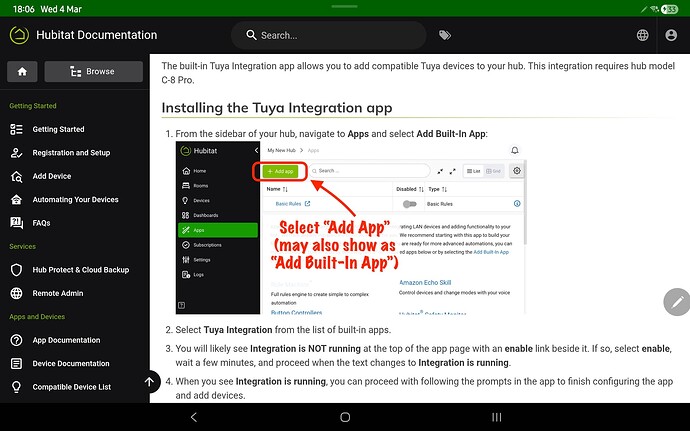The width and height of the screenshot is (690, 431).
Task: Click the Home button in sidebar
Action: click(x=22, y=71)
